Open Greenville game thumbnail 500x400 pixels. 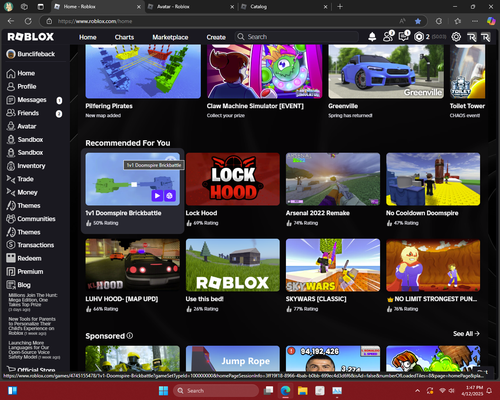(x=386, y=71)
